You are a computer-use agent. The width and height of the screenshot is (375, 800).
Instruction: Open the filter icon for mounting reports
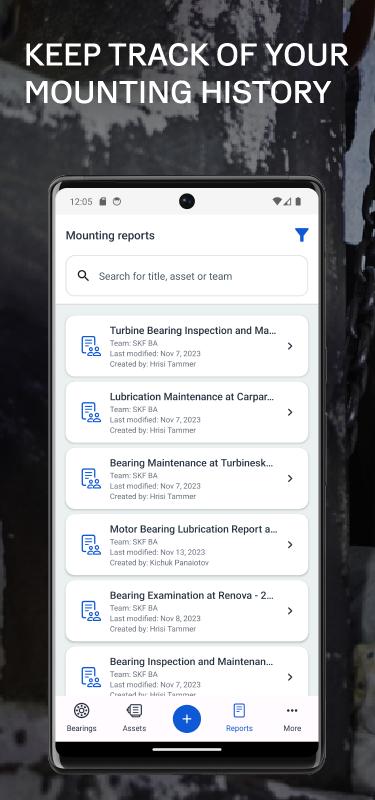coord(302,235)
